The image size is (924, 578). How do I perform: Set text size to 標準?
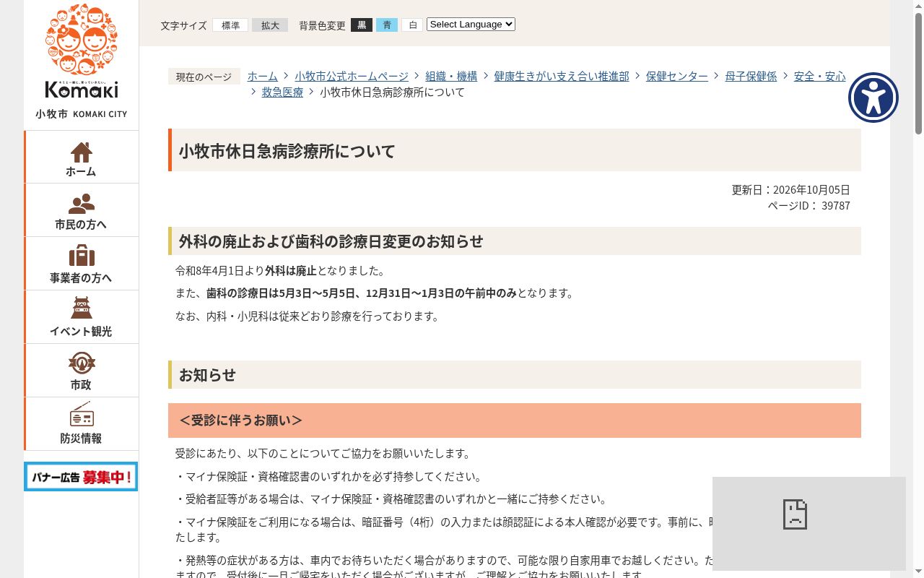coord(230,25)
